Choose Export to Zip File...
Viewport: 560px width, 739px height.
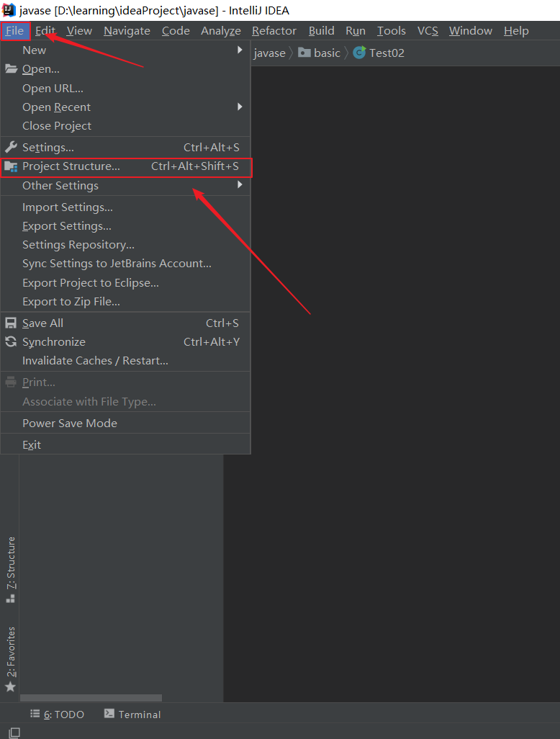coord(71,302)
